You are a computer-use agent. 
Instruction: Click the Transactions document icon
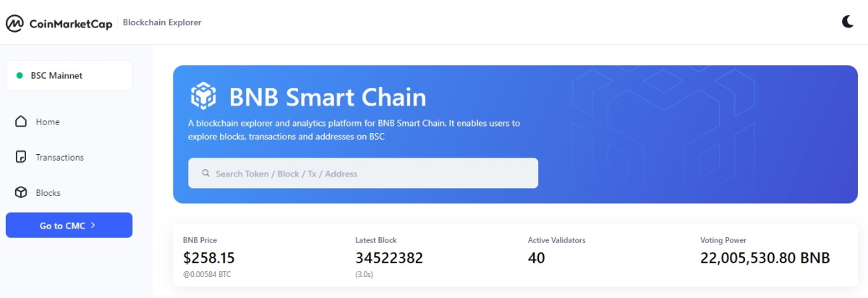[x=21, y=157]
